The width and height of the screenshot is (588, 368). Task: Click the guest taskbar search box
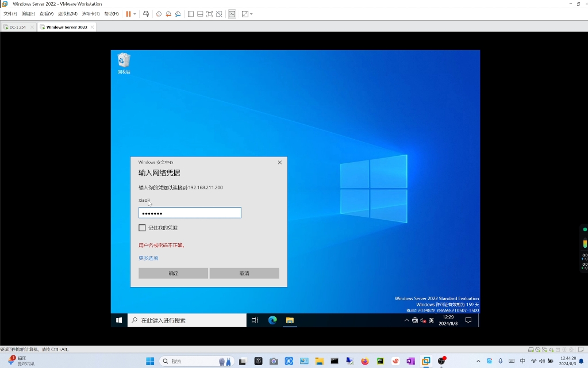click(x=187, y=320)
